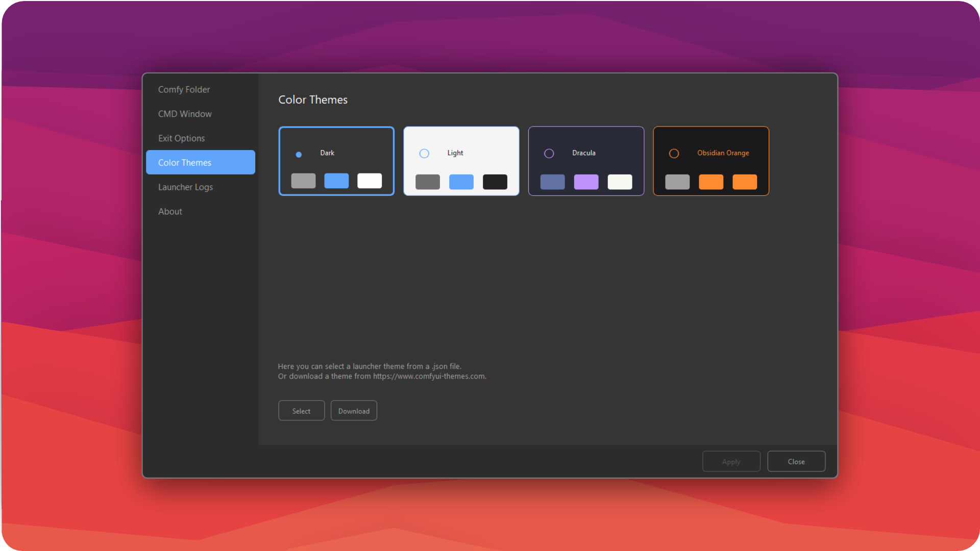This screenshot has width=980, height=551.
Task: Select the Obsidian Orange radio button
Action: pos(674,154)
